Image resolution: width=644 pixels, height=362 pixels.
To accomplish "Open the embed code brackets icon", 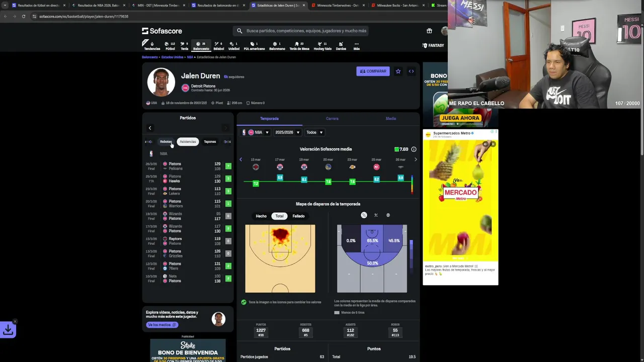I will [x=411, y=71].
